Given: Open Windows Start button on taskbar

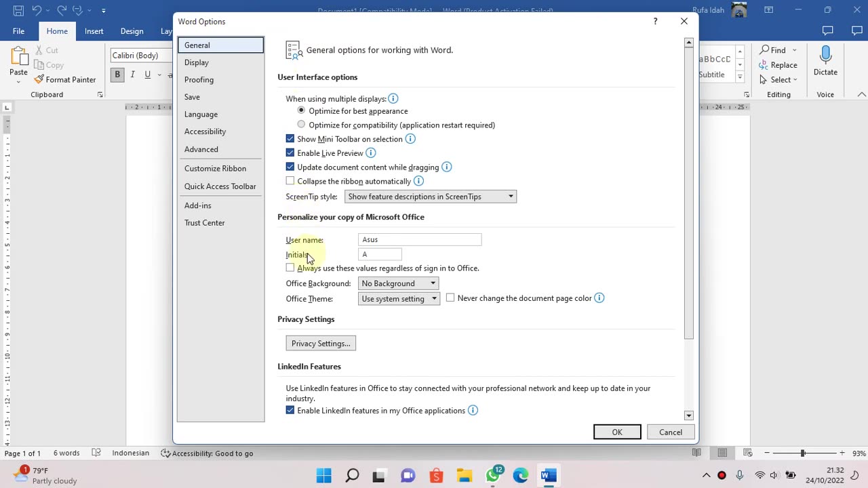Looking at the screenshot, I should pos(323,475).
